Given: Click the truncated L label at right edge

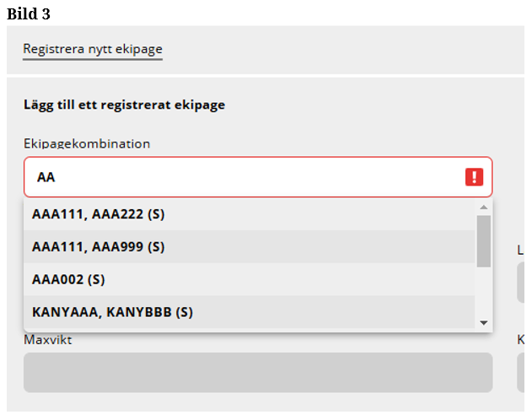Looking at the screenshot, I should [x=520, y=250].
